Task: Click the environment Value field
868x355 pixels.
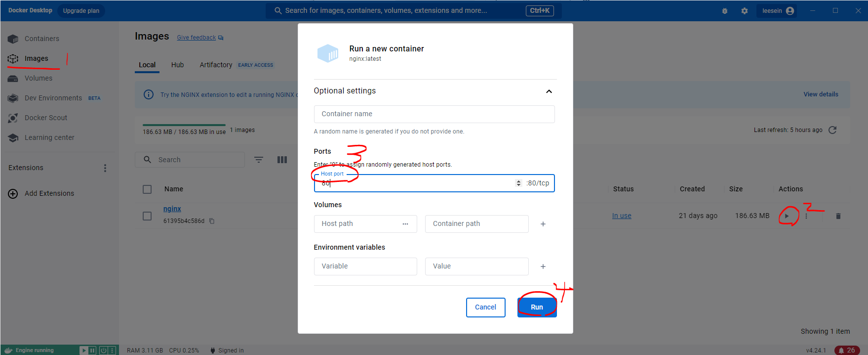Action: click(x=476, y=266)
